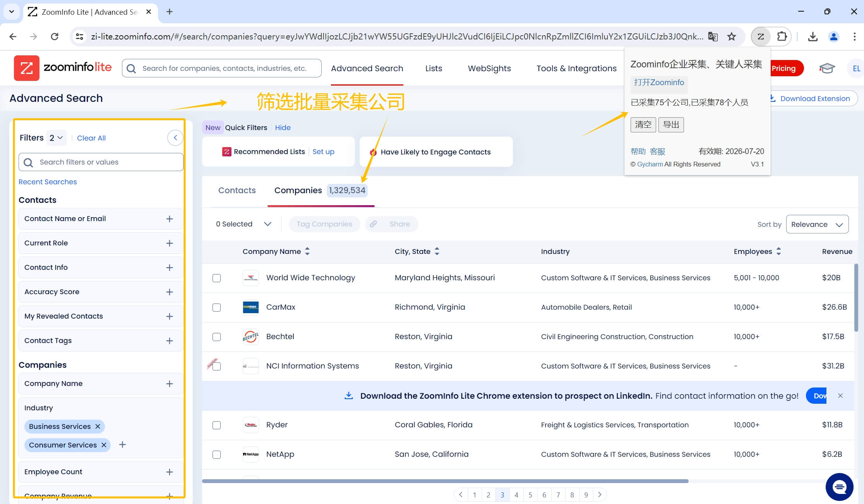Sort by City, State column arrows
Viewport: 864px width, 504px height.
click(437, 251)
